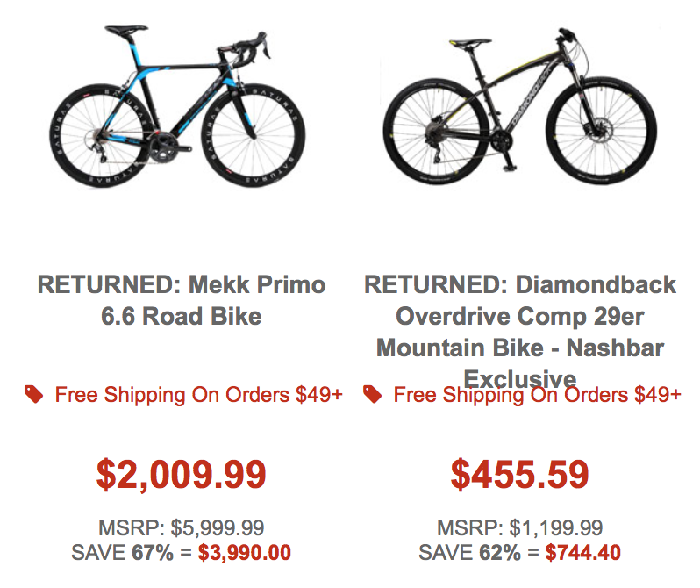This screenshot has width=700, height=588.
Task: Click the SAVE 62% label
Action: (469, 553)
